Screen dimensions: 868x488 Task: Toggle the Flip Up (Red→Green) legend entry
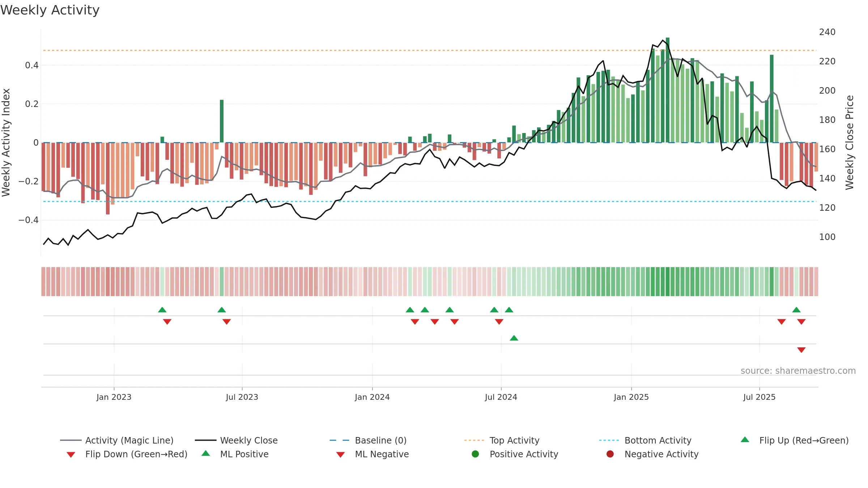(x=794, y=440)
